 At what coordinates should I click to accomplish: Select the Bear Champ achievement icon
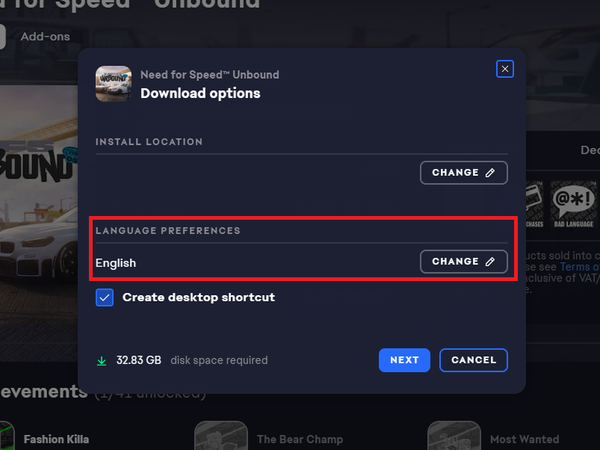(x=220, y=436)
